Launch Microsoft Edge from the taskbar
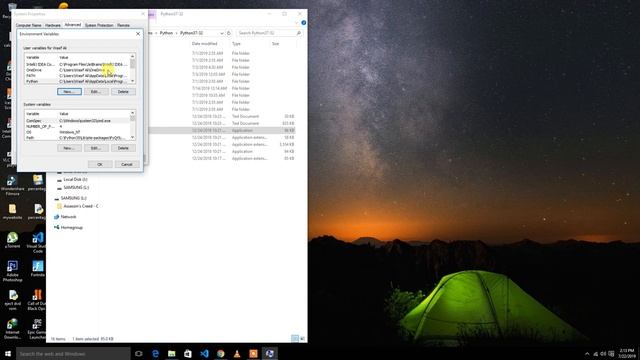The width and height of the screenshot is (640, 360). coord(156,353)
